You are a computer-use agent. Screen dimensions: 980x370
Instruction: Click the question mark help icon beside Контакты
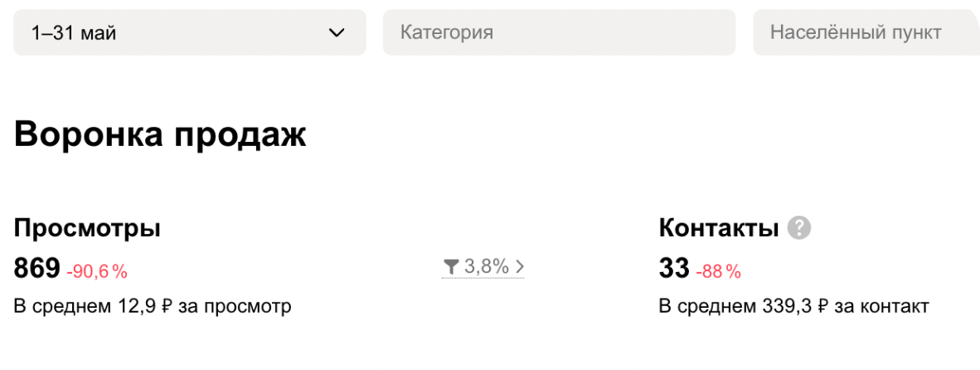[x=799, y=228]
